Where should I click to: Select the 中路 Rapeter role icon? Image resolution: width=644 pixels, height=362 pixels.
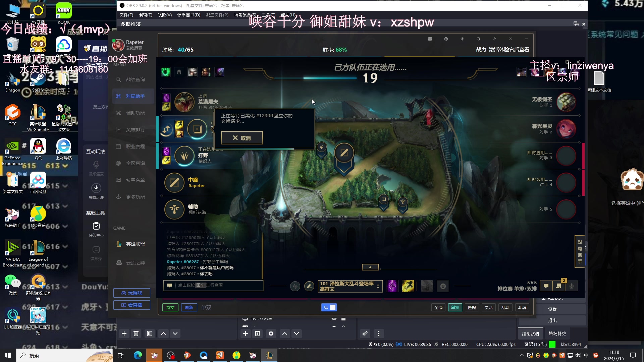point(174,183)
